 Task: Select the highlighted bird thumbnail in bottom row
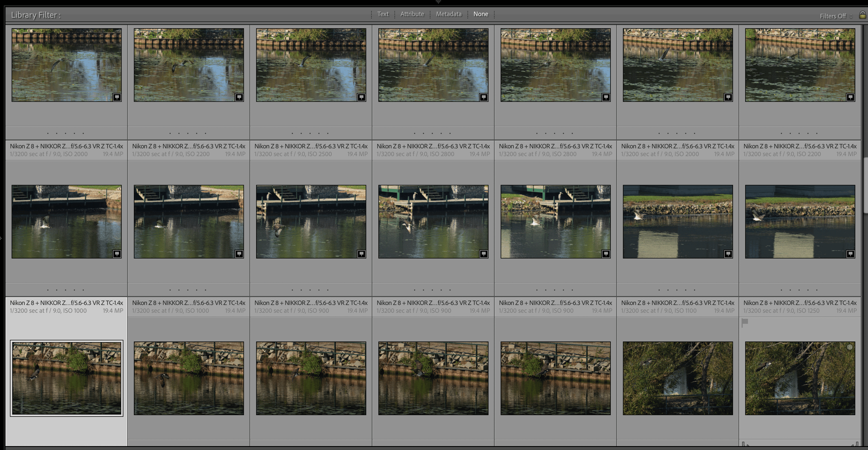pos(67,378)
